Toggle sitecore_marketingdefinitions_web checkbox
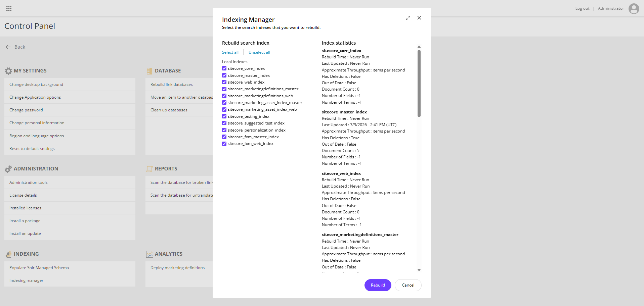 click(x=224, y=96)
